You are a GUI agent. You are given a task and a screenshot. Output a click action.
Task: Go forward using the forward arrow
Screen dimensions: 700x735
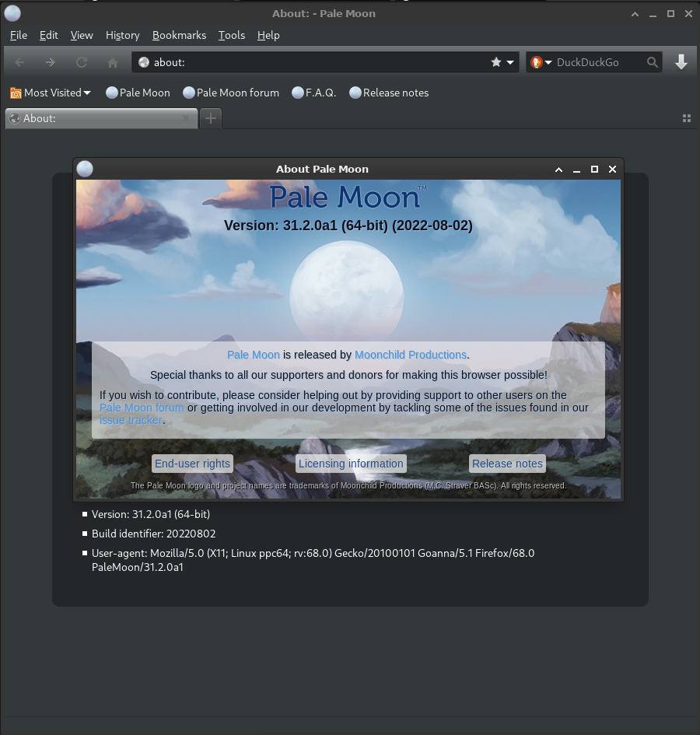pyautogui.click(x=51, y=62)
